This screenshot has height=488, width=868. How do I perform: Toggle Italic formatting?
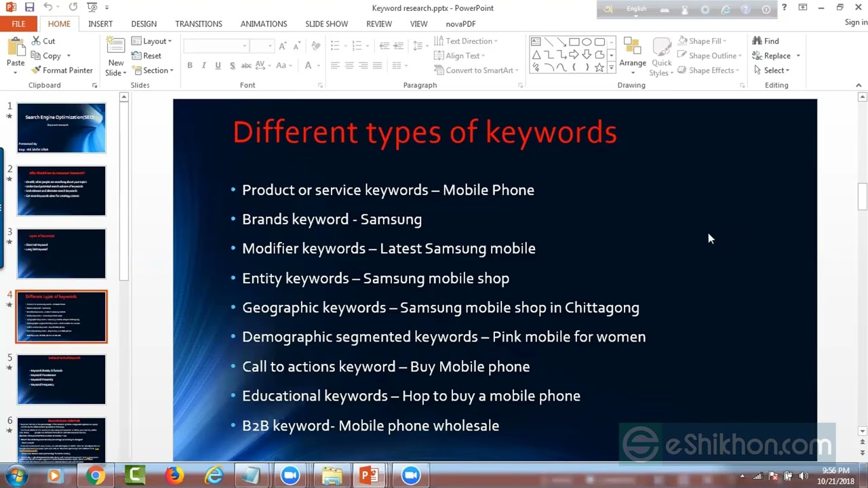point(203,66)
